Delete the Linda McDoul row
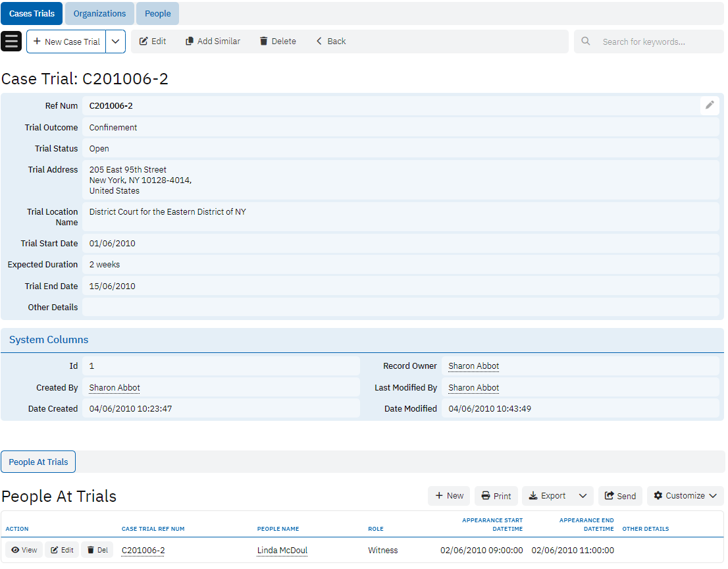The image size is (728, 569). point(97,550)
